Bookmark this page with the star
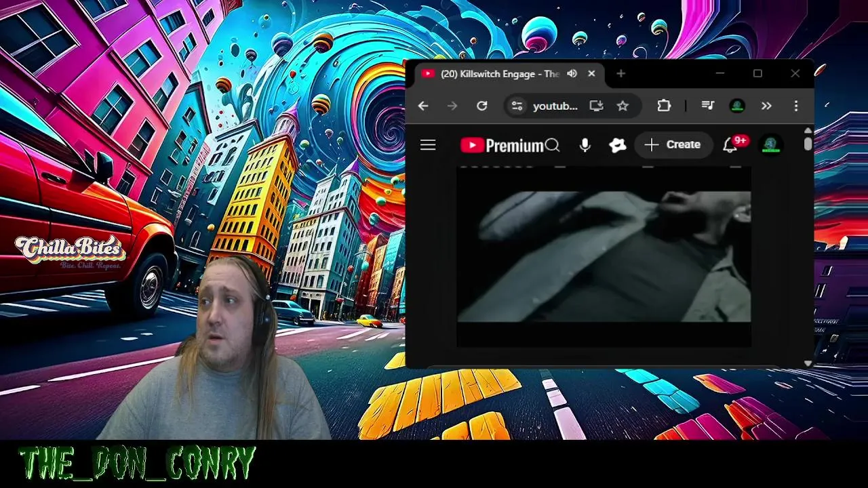Viewport: 868px width, 488px height. coord(623,106)
